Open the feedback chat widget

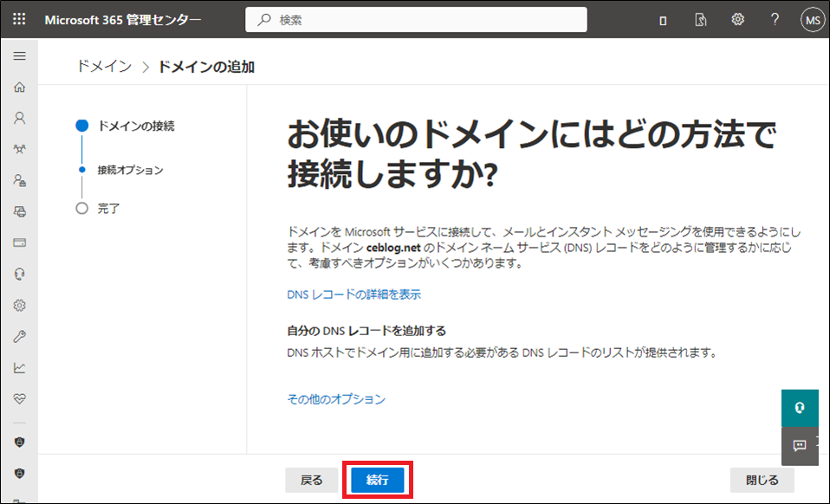tap(800, 446)
